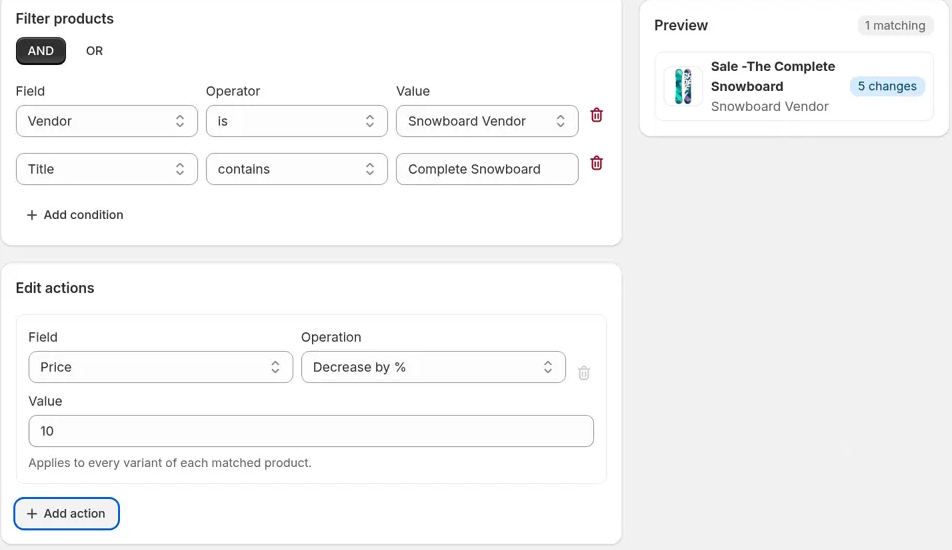The width and height of the screenshot is (952, 550).
Task: Click the Add action button
Action: 66,514
